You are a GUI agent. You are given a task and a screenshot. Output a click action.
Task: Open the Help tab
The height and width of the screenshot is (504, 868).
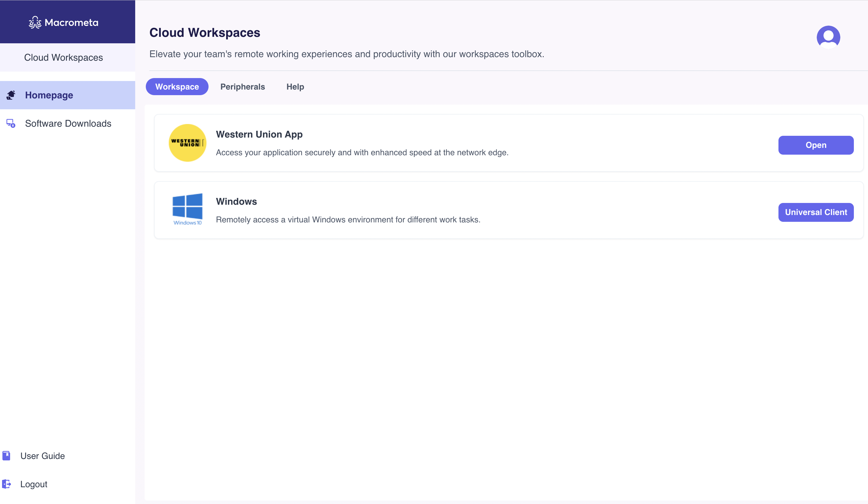click(295, 87)
